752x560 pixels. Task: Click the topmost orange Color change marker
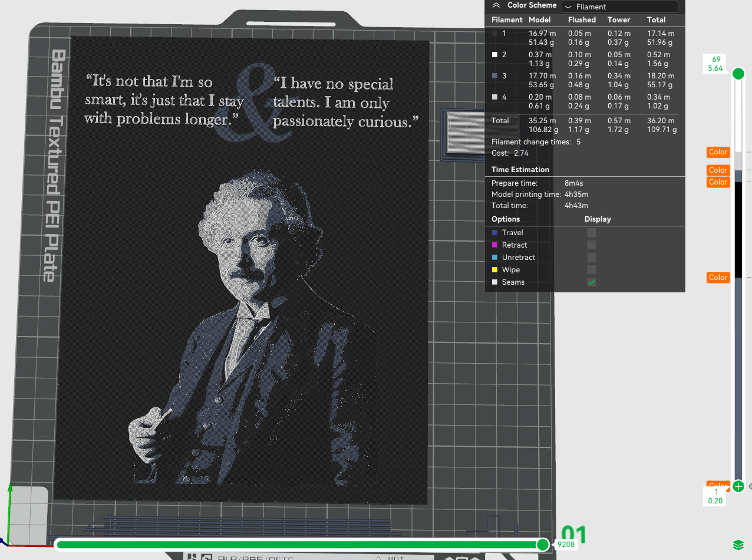[x=718, y=152]
